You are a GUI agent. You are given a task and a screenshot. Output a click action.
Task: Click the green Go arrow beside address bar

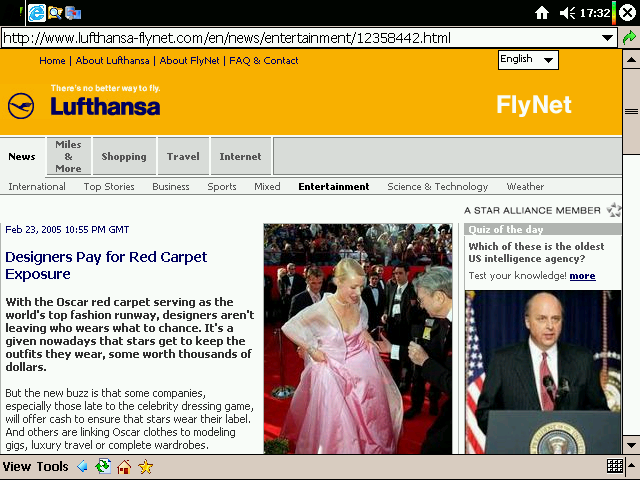coord(630,38)
